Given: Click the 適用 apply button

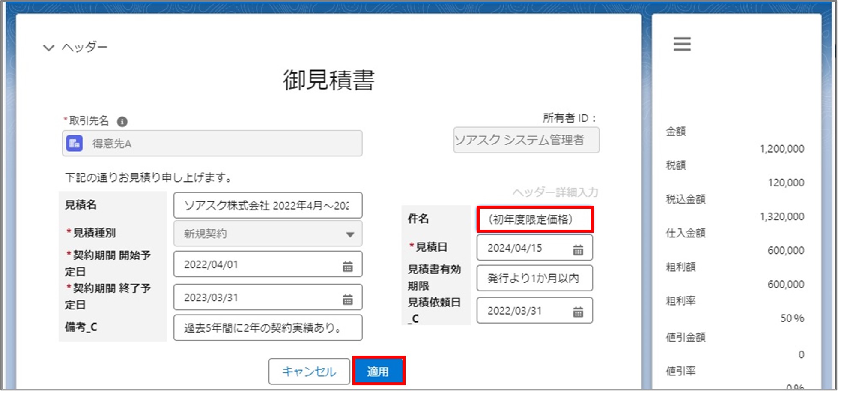Looking at the screenshot, I should [x=379, y=371].
